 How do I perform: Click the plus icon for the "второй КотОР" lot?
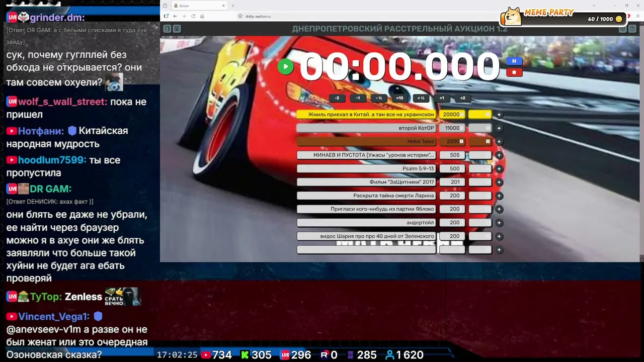pyautogui.click(x=499, y=128)
